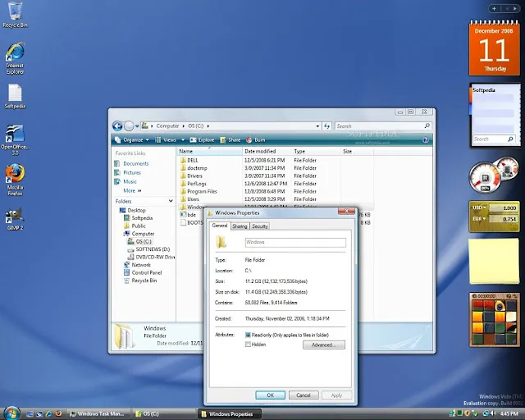Launch Internet Explorer from the desktop
The height and width of the screenshot is (420, 525).
coord(15,58)
